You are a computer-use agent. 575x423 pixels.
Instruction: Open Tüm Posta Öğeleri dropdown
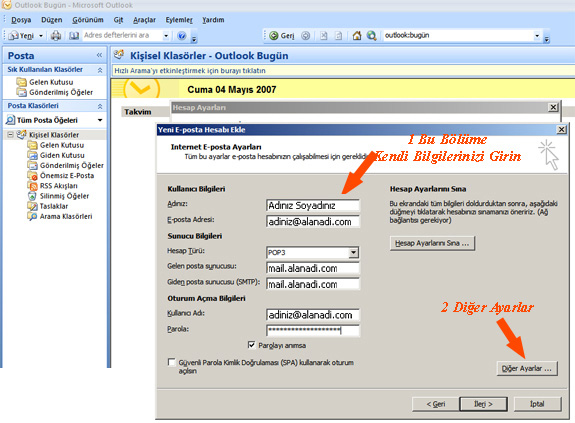point(100,120)
